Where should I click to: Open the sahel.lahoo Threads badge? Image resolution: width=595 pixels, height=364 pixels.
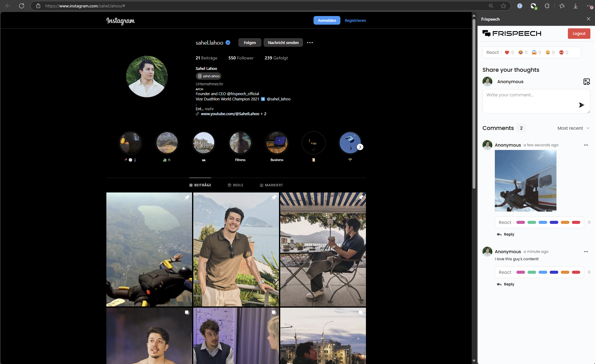click(x=209, y=76)
